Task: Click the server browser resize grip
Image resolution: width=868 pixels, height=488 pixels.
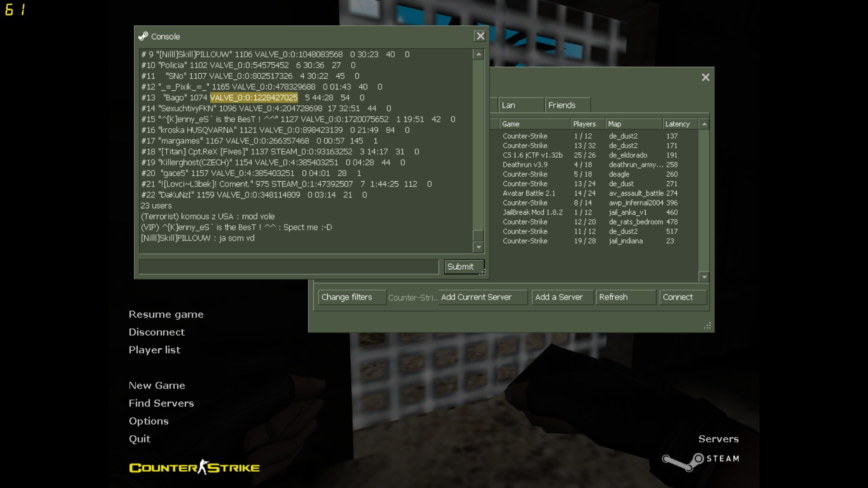Action: tap(708, 325)
